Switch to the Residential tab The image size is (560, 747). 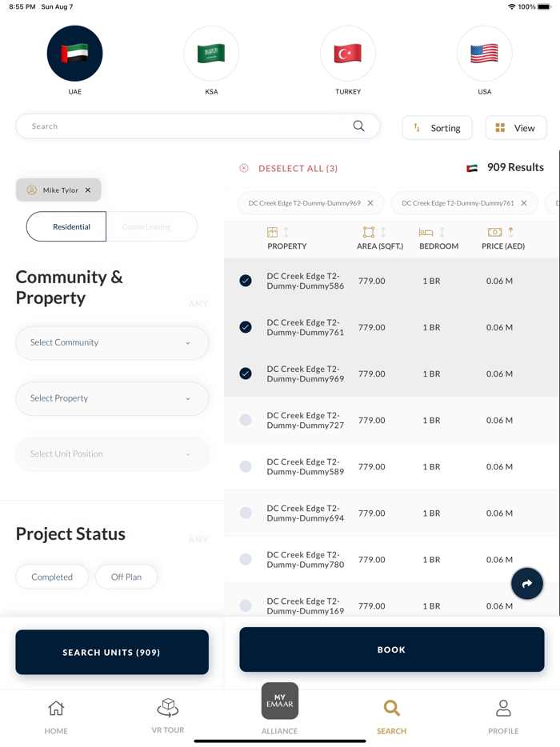point(66,226)
